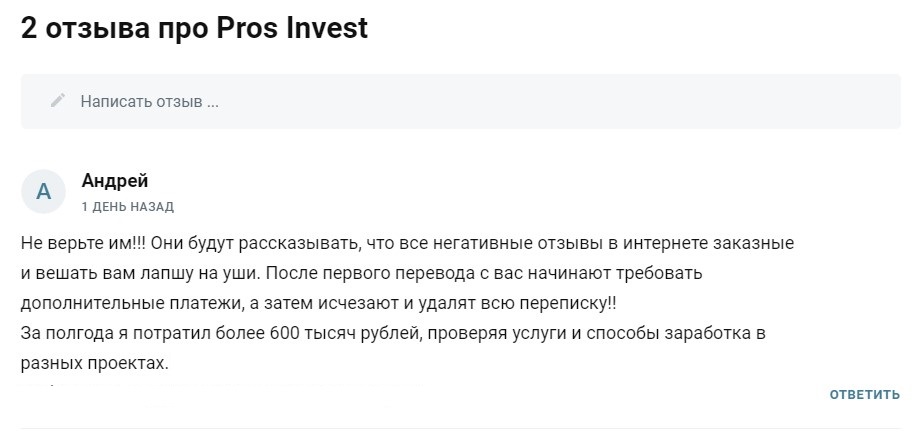The image size is (920, 436).
Task: Click the pencil icon in review box
Action: 59,101
